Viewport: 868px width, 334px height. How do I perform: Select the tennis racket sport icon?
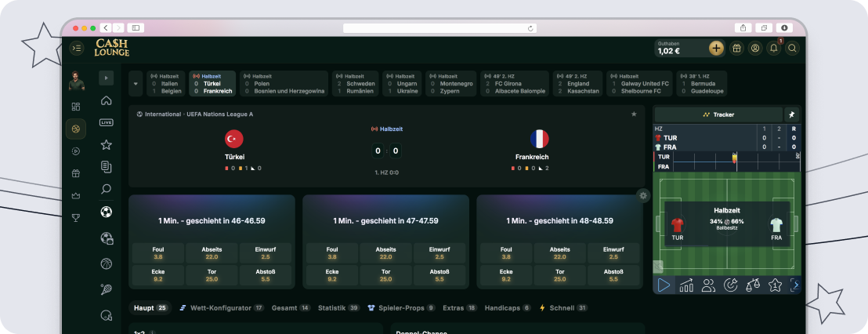tap(107, 289)
